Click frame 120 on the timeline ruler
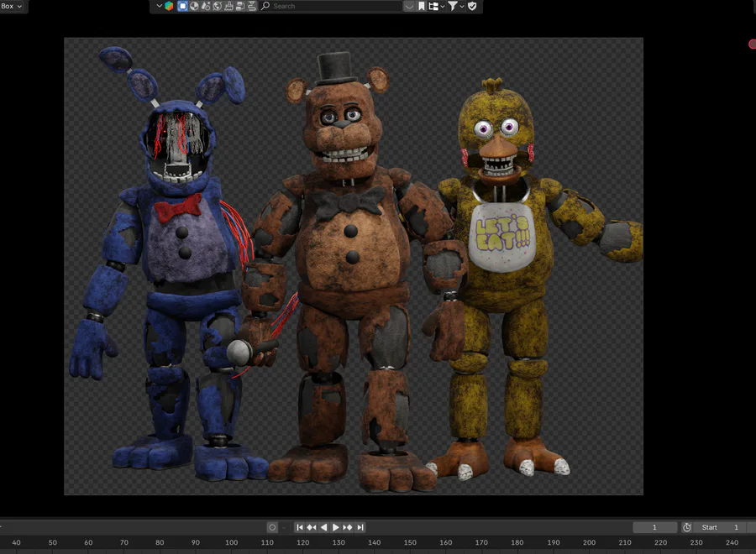756x554 pixels. [302, 542]
